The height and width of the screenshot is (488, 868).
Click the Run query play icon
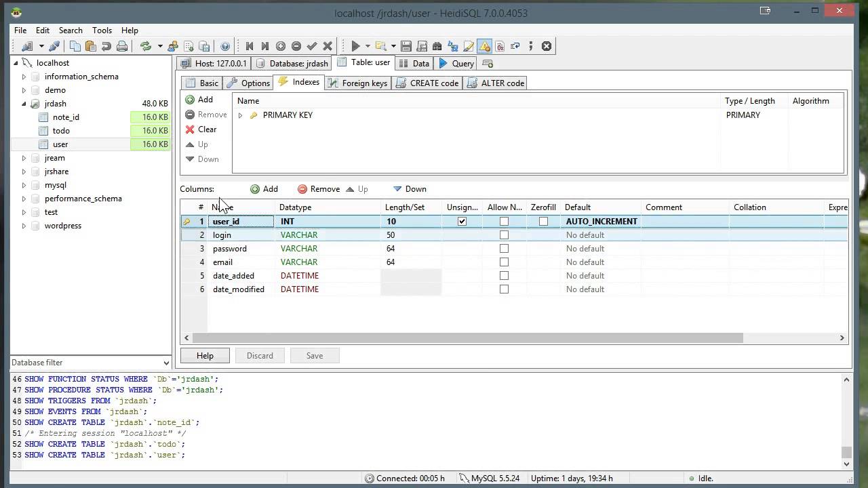click(355, 46)
